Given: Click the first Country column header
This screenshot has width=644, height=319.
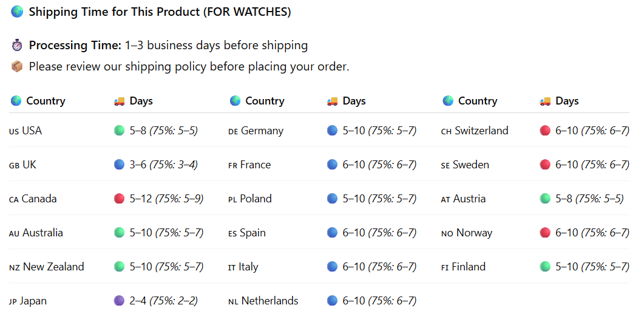Looking at the screenshot, I should click(46, 101).
